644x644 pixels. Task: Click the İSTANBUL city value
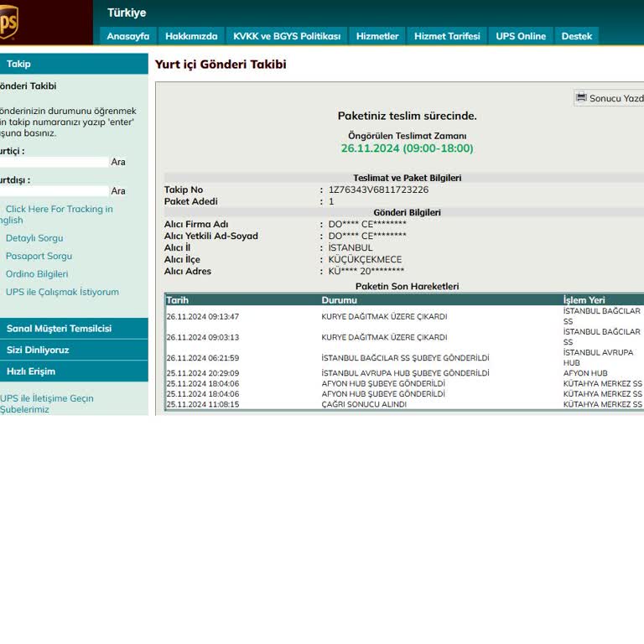coord(351,247)
